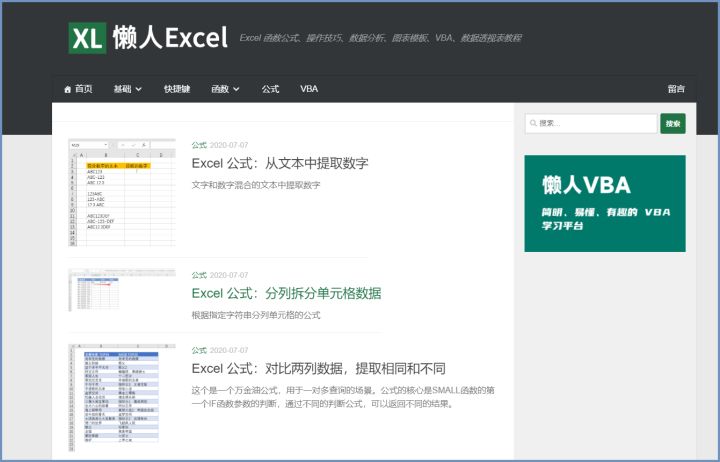Click date 2020-07-07 of 从文本中提取数字 post
Viewport: 720px width, 462px height.
(x=229, y=145)
